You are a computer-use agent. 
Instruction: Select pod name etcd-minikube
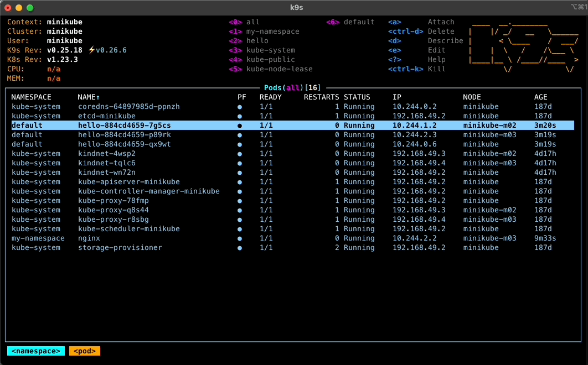(106, 116)
